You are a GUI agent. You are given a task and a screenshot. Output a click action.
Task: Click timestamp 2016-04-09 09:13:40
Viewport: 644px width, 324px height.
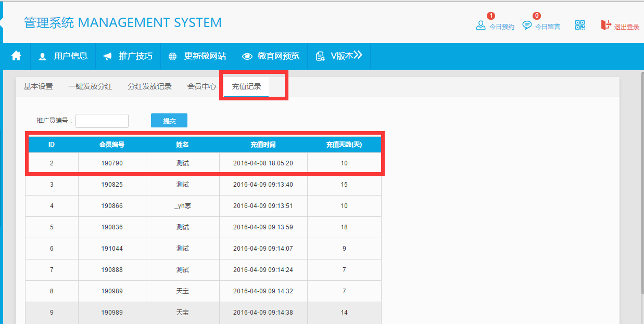263,185
